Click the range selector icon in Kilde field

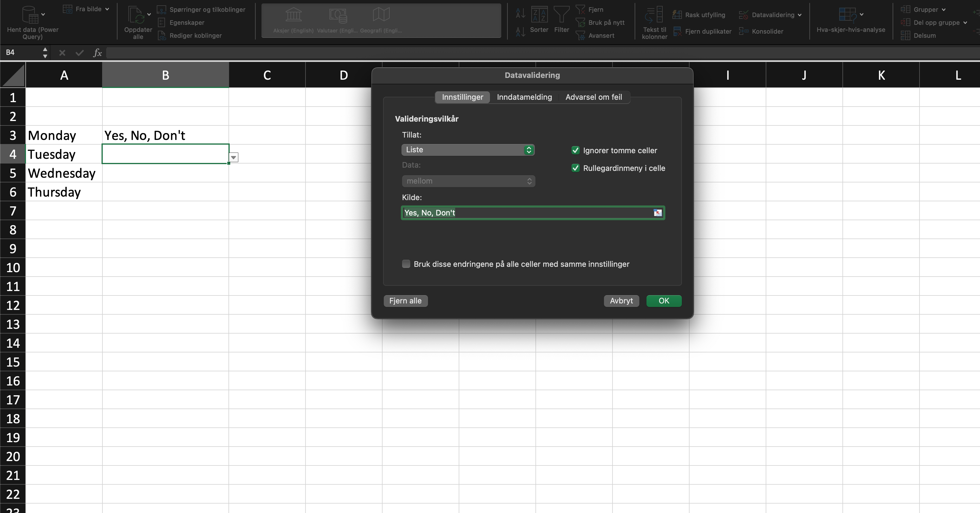[657, 213]
